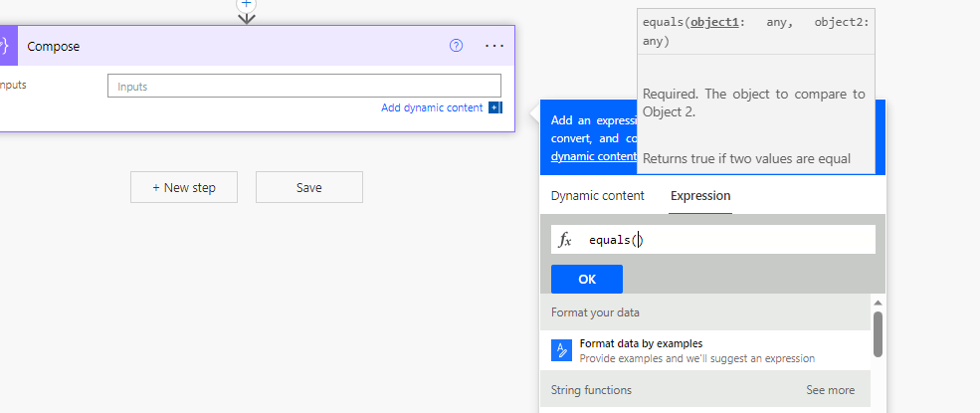Add a New step to the flow

184,187
